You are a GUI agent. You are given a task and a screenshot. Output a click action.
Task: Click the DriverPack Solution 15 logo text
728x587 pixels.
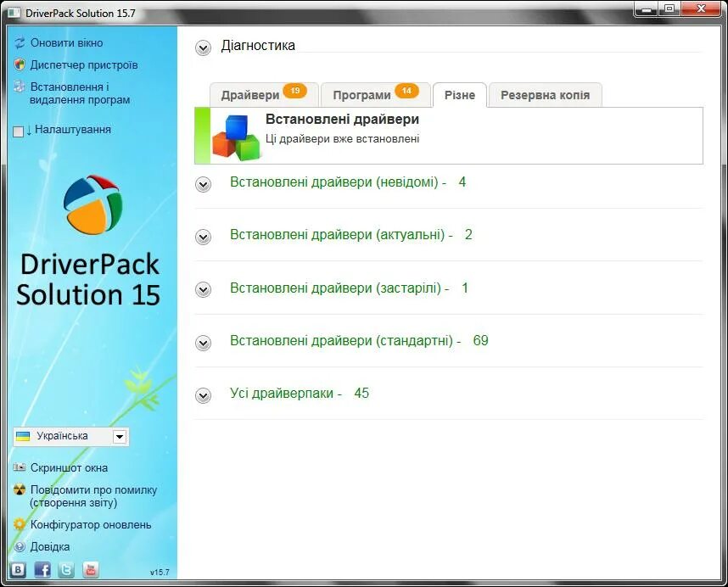pos(89,279)
